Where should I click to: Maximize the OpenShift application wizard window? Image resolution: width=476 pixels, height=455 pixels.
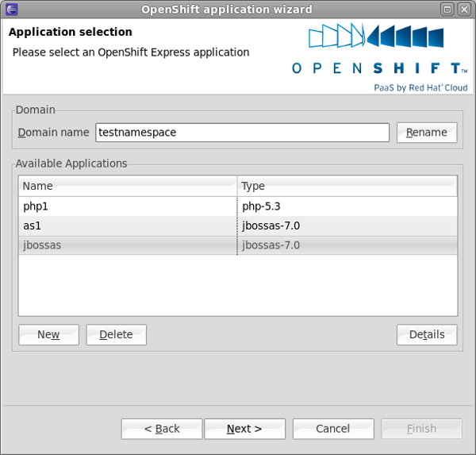click(447, 10)
